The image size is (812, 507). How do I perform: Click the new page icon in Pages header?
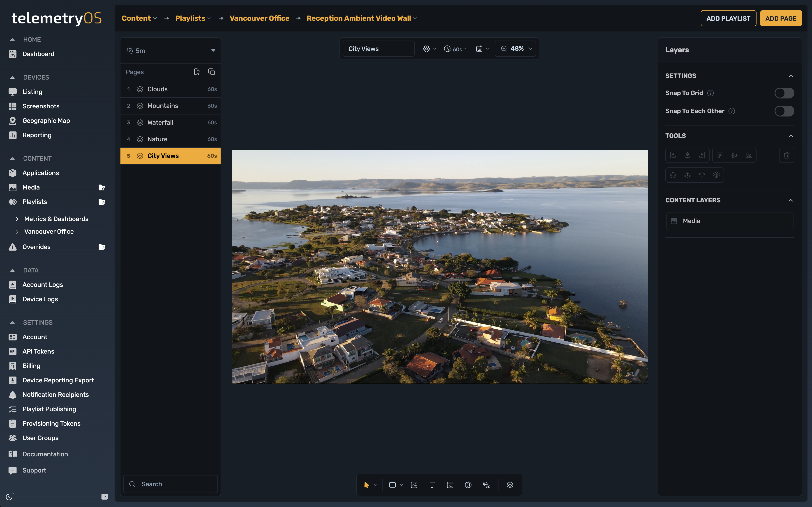[197, 71]
